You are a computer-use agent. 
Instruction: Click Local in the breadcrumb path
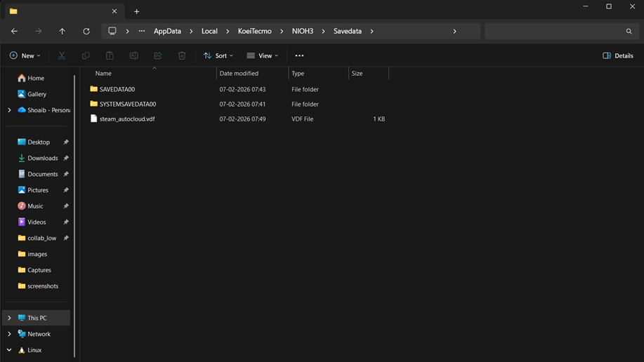[209, 31]
